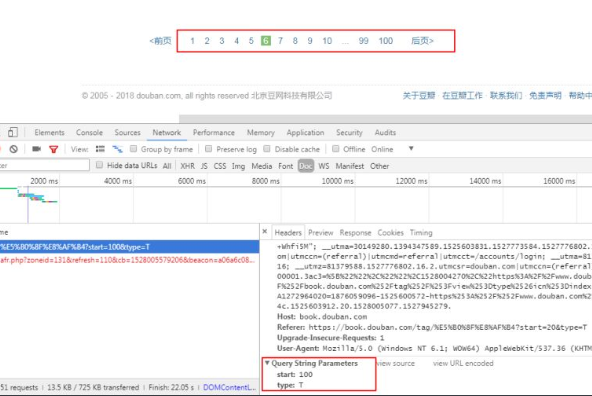Open the Console tab
592x396 pixels.
click(89, 133)
